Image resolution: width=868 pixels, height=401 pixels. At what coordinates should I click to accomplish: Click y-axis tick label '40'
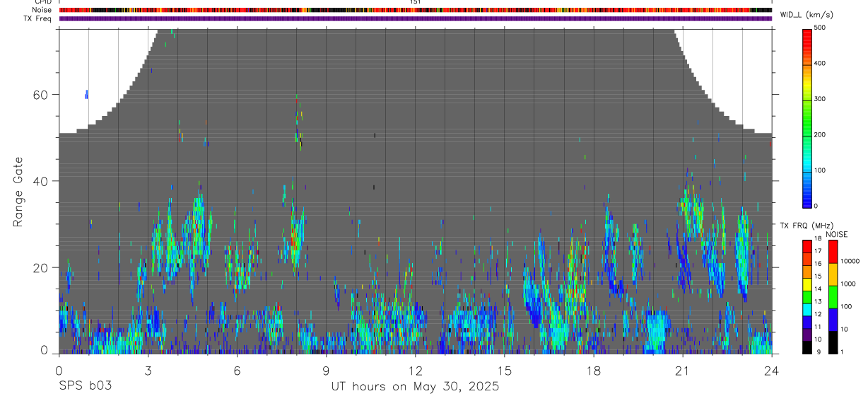[x=40, y=181]
